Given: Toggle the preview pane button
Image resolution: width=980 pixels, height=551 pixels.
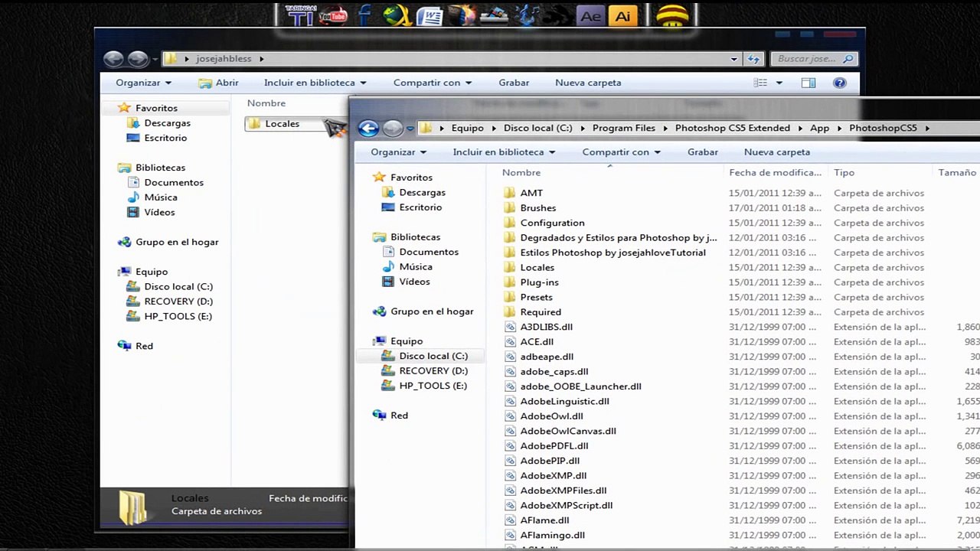Looking at the screenshot, I should (808, 83).
